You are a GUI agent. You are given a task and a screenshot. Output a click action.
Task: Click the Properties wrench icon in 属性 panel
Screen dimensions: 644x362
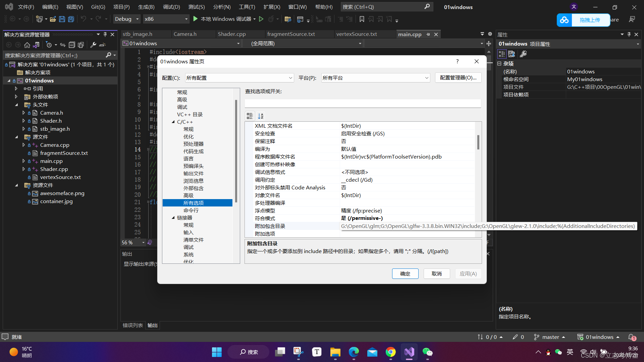(x=523, y=54)
